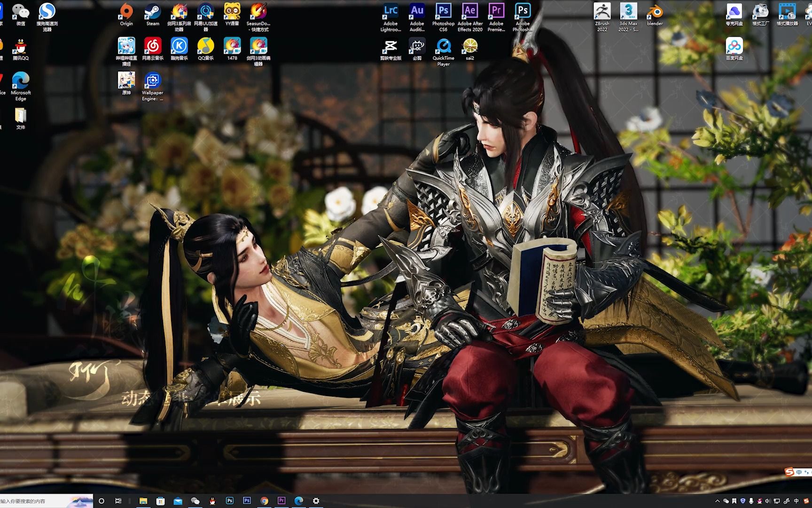Open Cortana circle button on taskbar
Image resolution: width=812 pixels, height=508 pixels.
pos(101,501)
